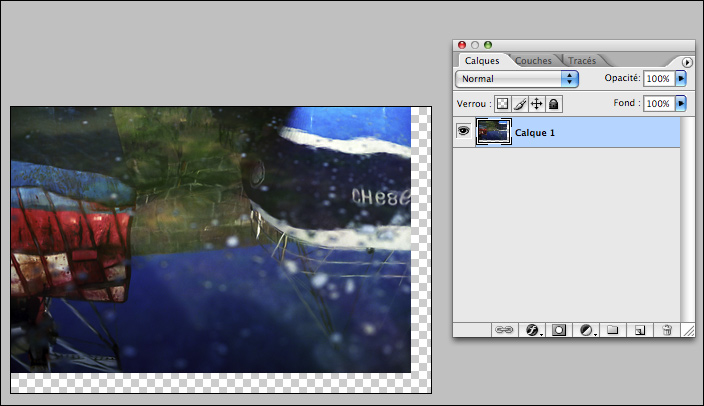Expand the Opacité slider arrow
Screen dimensions: 704x406
tap(682, 78)
